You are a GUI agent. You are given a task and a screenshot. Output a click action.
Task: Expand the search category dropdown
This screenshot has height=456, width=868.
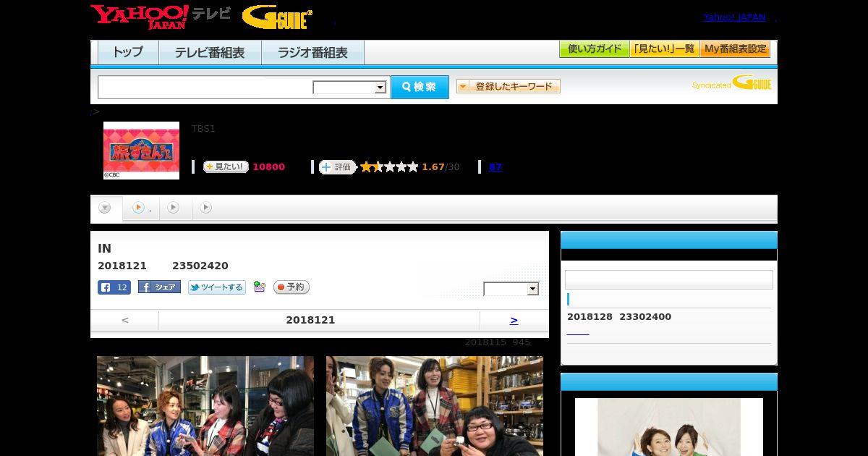pyautogui.click(x=349, y=88)
